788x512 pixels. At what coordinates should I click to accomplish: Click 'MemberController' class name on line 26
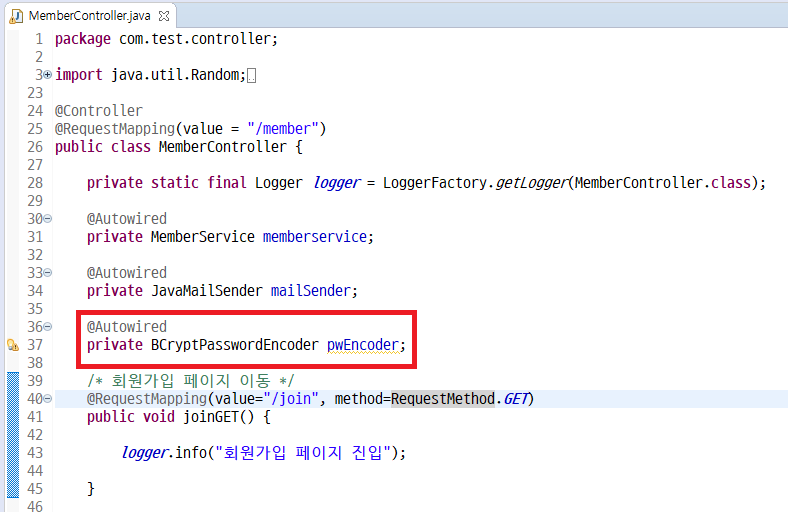[x=223, y=147]
